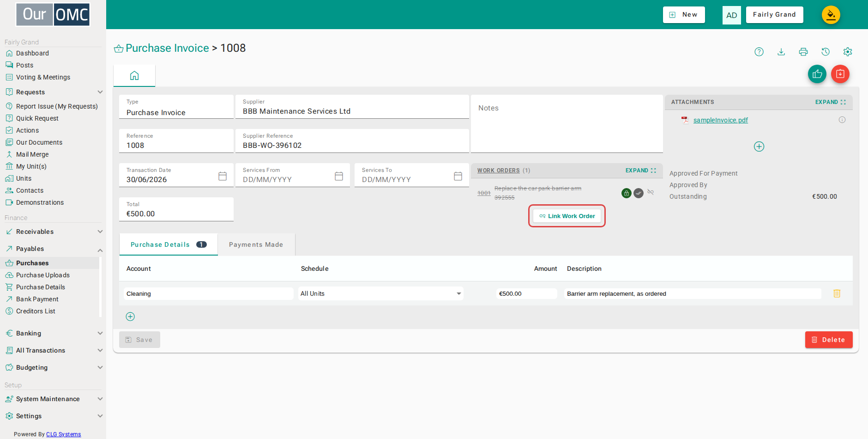This screenshot has width=868, height=439.
Task: Delete the Cleaning line with the yellow trash icon
Action: [x=837, y=293]
